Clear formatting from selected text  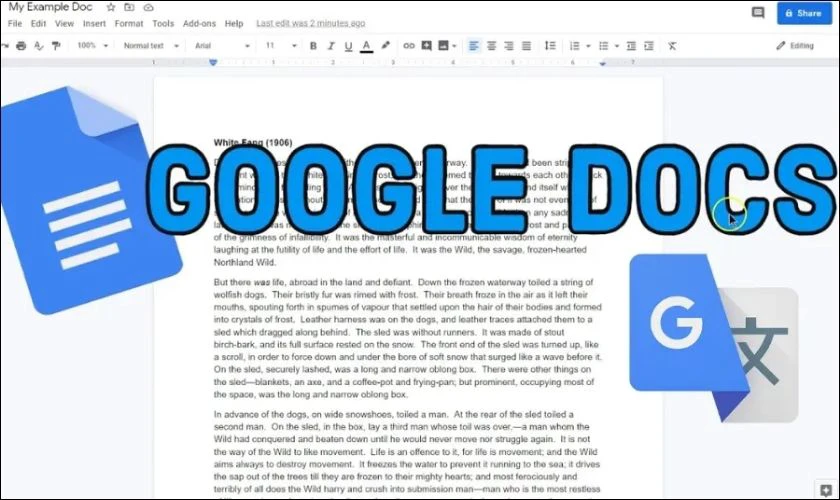pos(672,46)
